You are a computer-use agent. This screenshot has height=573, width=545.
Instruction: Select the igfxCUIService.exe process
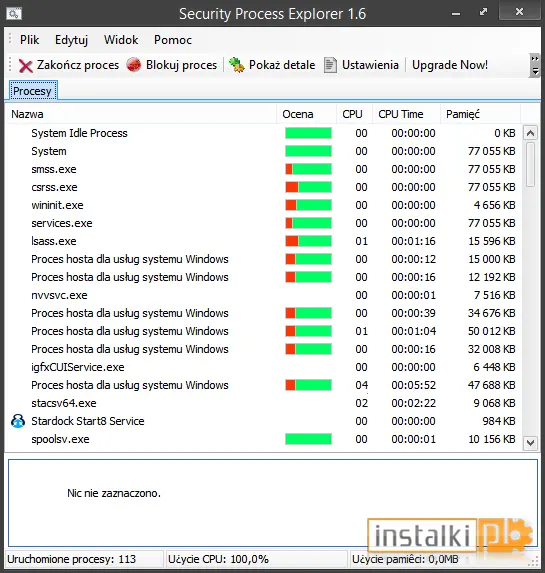77,367
